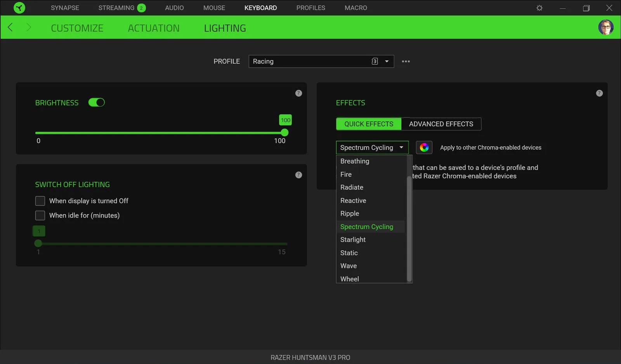Open help for the Brightness panel
This screenshot has height=364, width=621.
pos(298,93)
